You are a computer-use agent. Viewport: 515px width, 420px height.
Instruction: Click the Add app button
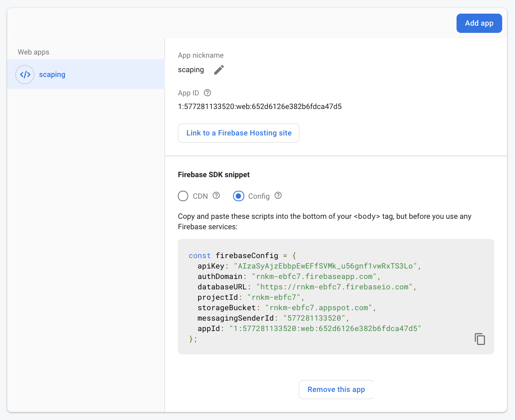coord(479,23)
